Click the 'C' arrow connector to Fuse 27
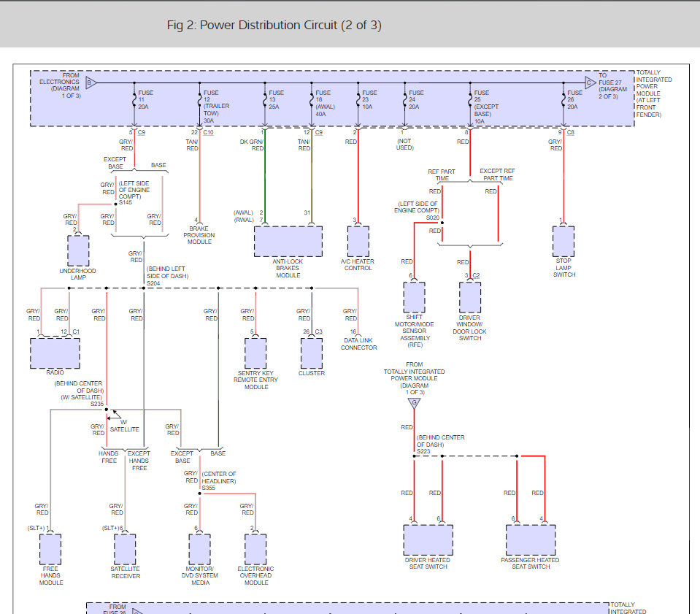Image resolution: width=700 pixels, height=614 pixels. point(591,82)
